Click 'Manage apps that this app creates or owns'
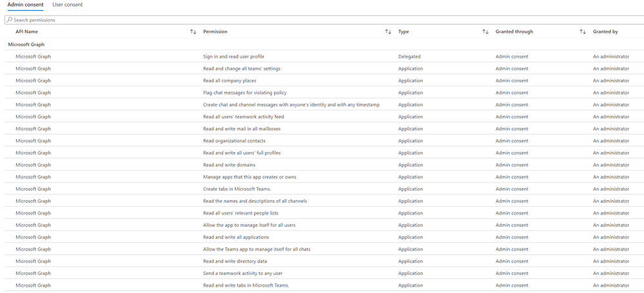 point(249,177)
